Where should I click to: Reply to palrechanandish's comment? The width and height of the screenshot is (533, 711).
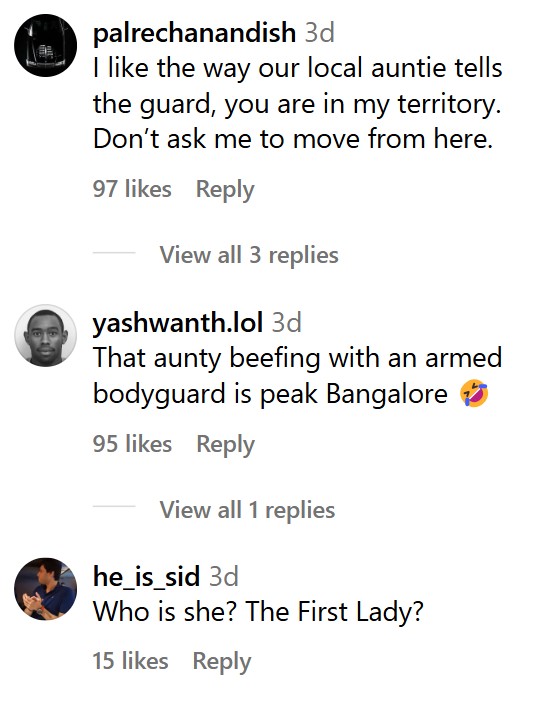pos(225,189)
